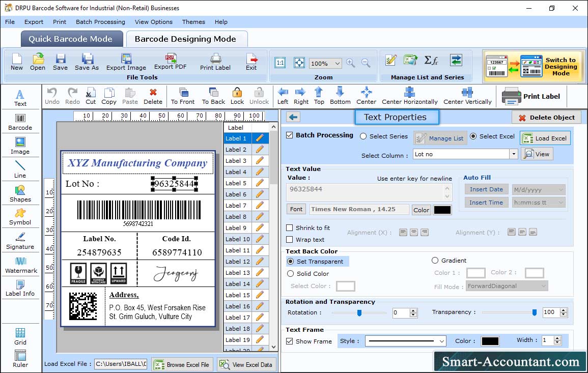Click back arrow in Text Properties
588x373 pixels.
click(x=293, y=118)
